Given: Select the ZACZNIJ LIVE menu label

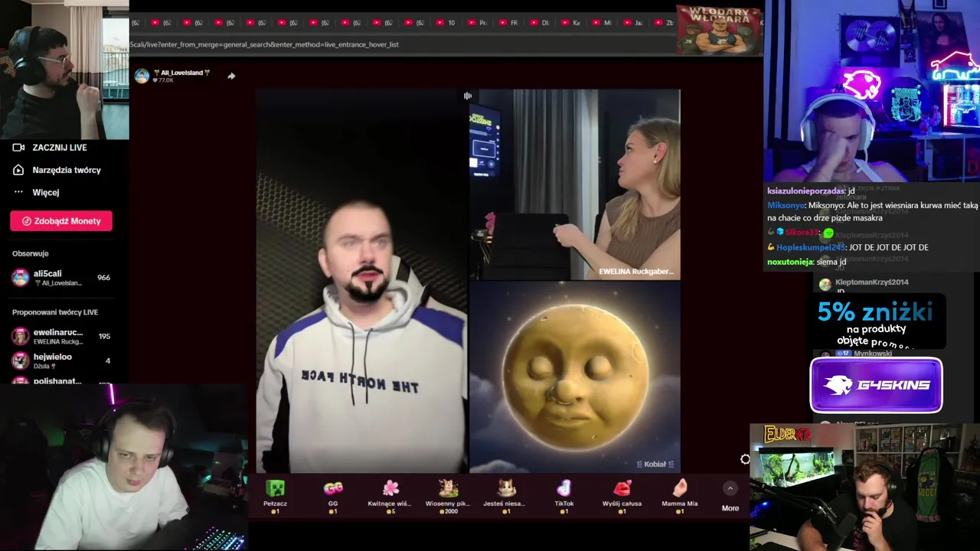Looking at the screenshot, I should [x=60, y=147].
